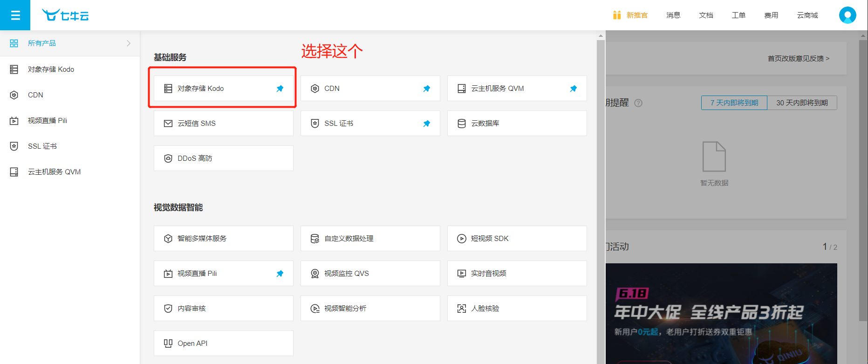Viewport: 868px width, 364px height.
Task: Click the 所有产品 grid icon in sidebar
Action: tap(14, 43)
